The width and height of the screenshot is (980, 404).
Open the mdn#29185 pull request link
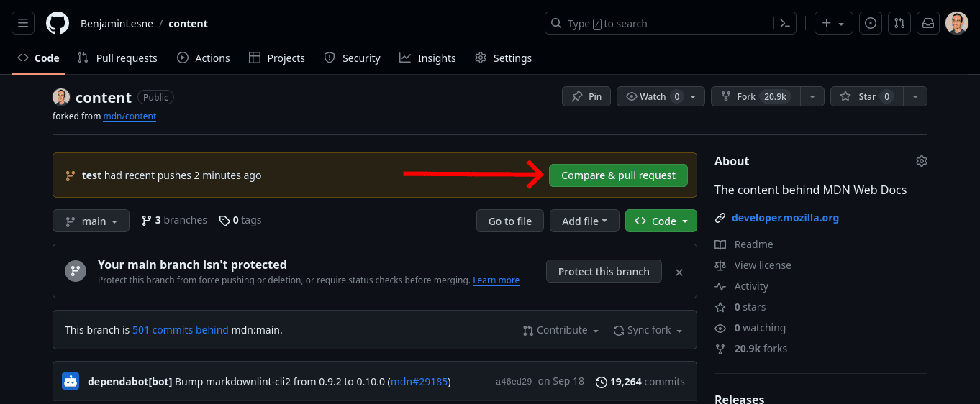tap(419, 381)
